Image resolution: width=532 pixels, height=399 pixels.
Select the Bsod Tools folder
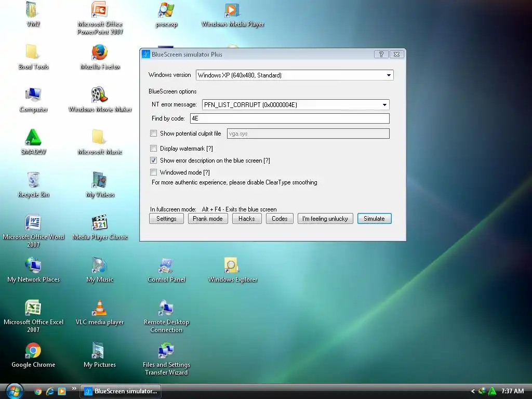pyautogui.click(x=33, y=56)
